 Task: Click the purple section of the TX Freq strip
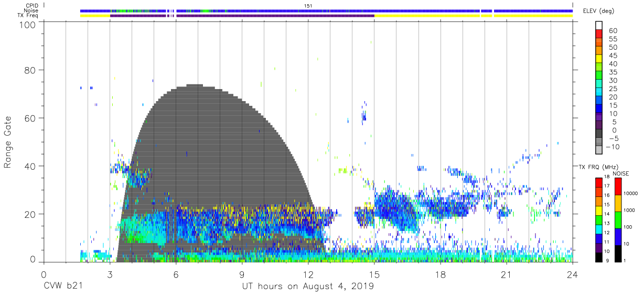(242, 16)
